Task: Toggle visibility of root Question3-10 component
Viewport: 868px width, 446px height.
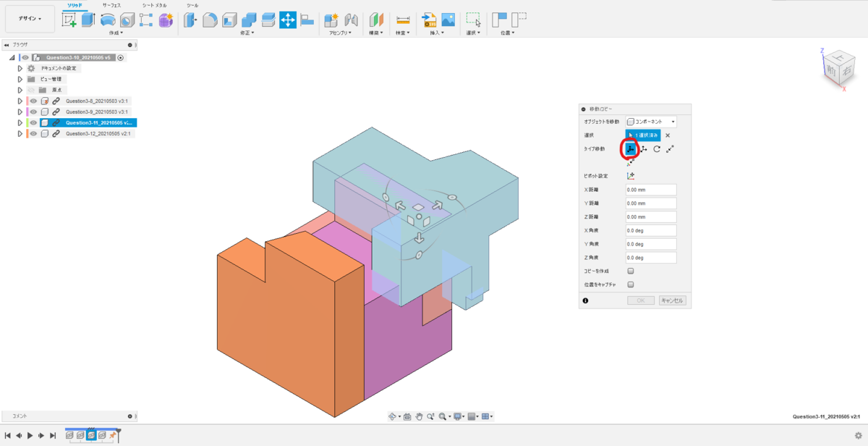Action: 25,57
